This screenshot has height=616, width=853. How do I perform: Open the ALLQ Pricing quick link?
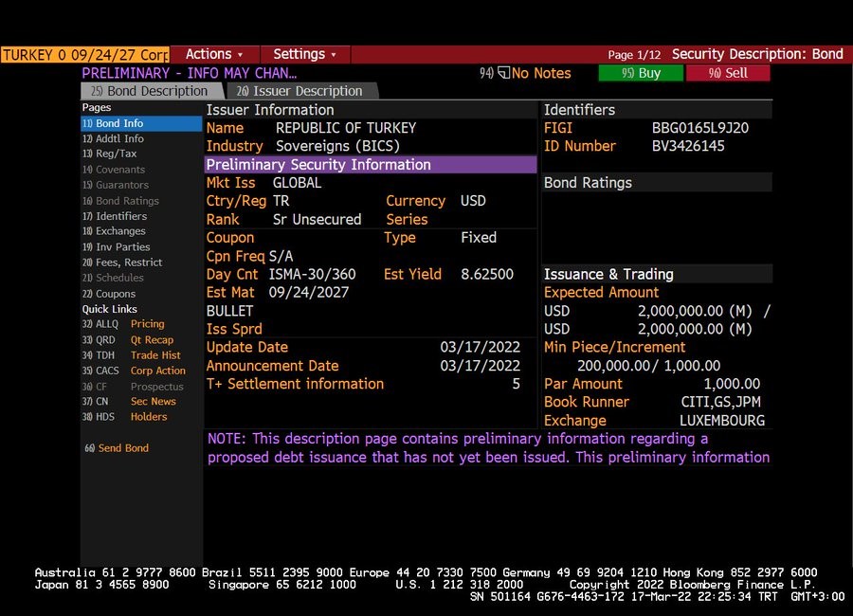pos(123,324)
